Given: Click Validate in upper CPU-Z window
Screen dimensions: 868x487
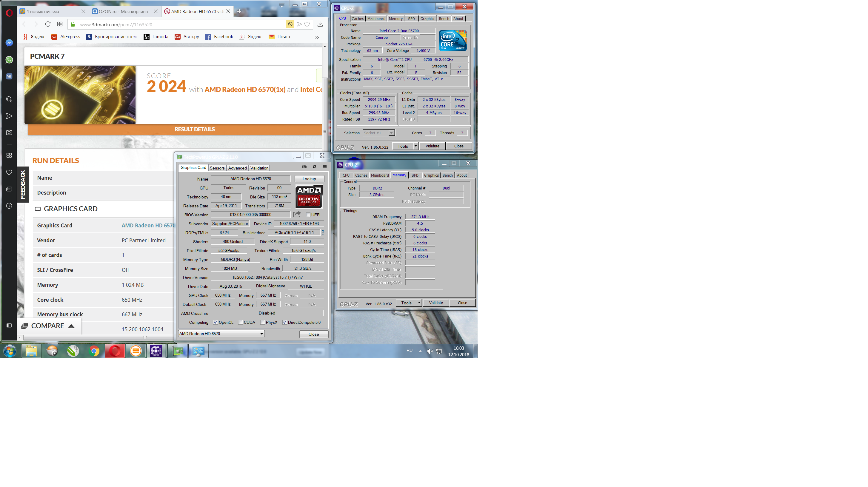Looking at the screenshot, I should click(x=432, y=146).
